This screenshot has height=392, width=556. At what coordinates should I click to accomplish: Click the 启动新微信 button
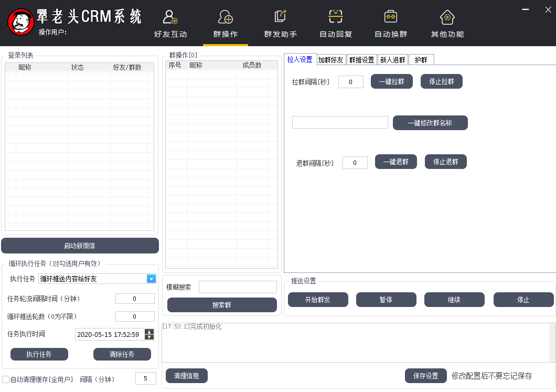[80, 246]
